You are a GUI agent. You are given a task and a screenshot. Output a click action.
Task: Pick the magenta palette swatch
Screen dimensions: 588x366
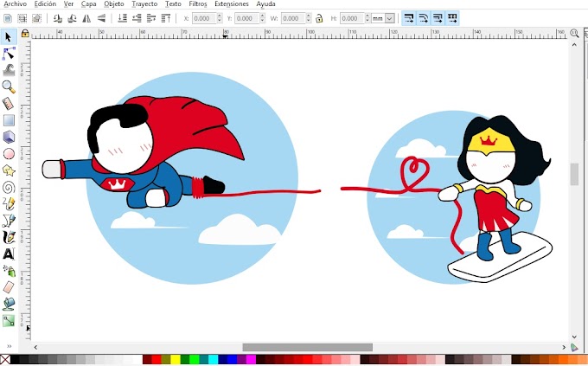pos(251,360)
